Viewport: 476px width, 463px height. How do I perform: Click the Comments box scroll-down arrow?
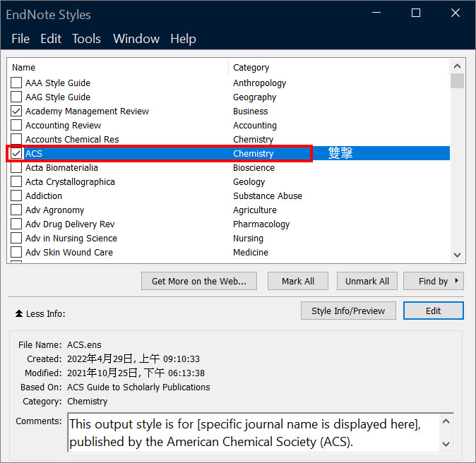coord(446,444)
